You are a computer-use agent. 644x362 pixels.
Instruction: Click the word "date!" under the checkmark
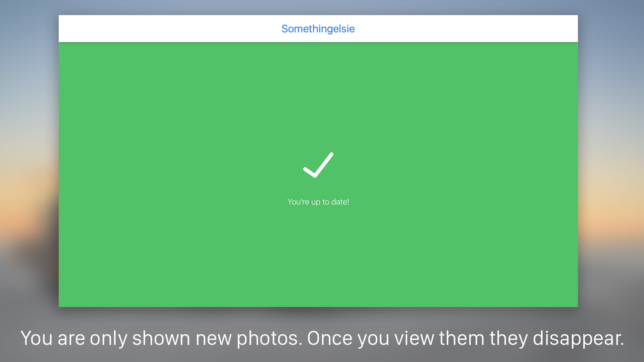[340, 202]
